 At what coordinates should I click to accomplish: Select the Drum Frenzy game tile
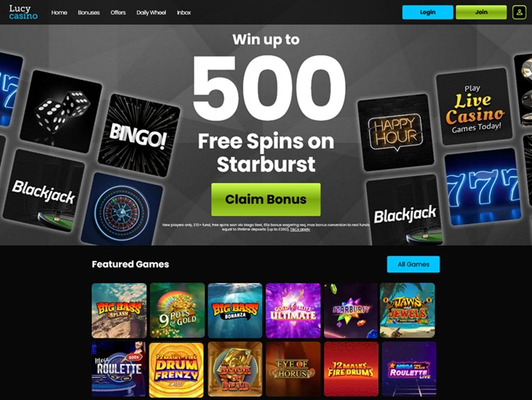(177, 369)
